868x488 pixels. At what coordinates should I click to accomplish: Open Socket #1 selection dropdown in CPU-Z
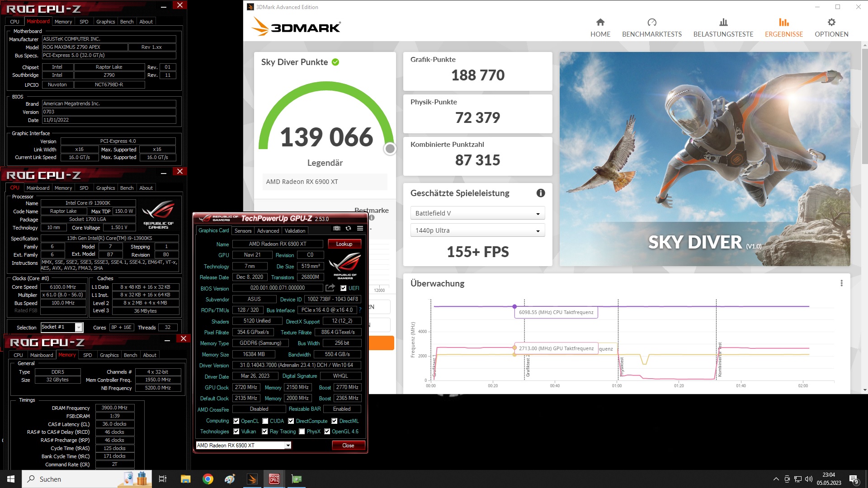click(x=62, y=327)
